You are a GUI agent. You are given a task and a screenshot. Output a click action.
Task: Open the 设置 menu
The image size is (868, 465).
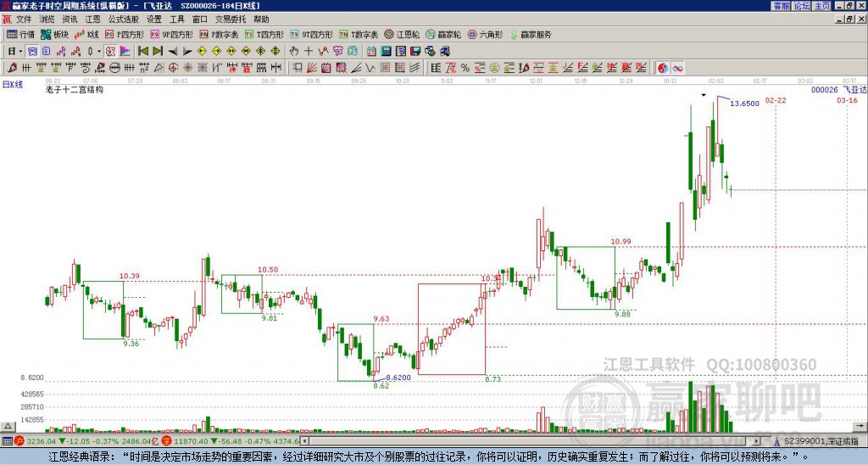coord(154,20)
